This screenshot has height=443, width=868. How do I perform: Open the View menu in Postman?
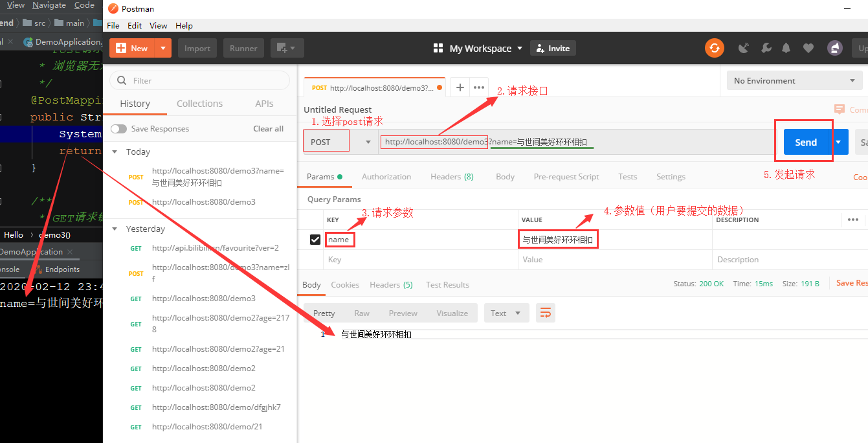(x=159, y=26)
